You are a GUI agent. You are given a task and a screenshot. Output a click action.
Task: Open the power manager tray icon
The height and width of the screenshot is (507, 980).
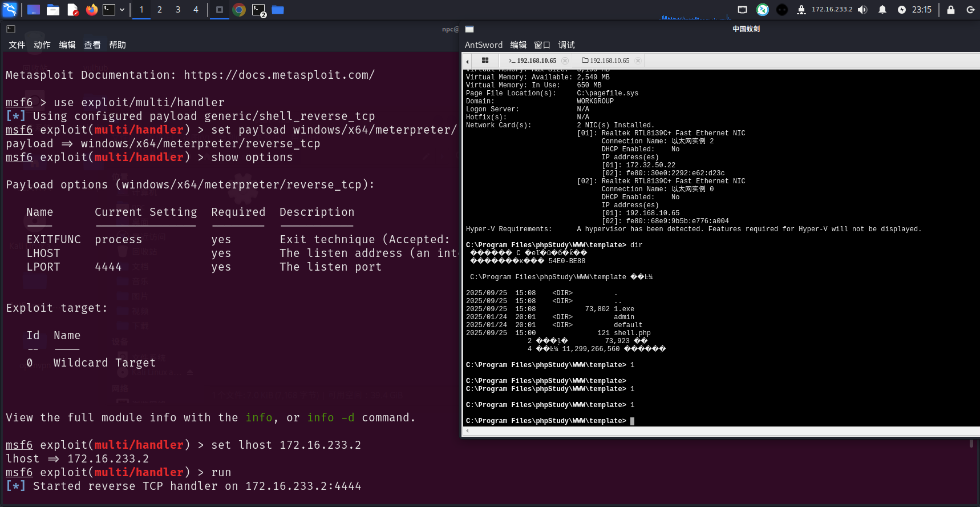(x=901, y=10)
